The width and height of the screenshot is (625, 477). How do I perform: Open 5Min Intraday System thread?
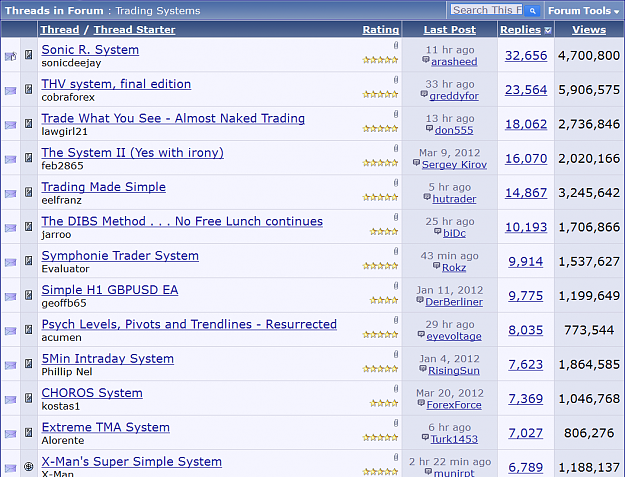click(108, 359)
